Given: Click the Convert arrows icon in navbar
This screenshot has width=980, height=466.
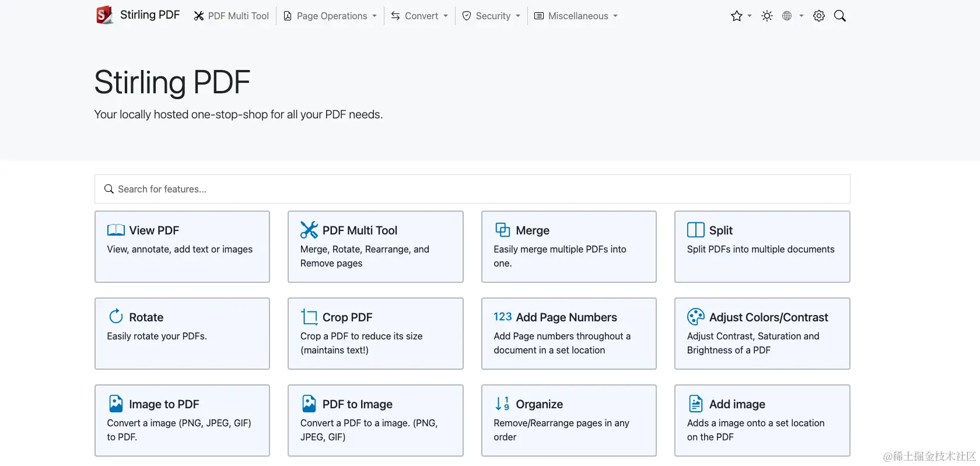Looking at the screenshot, I should tap(395, 16).
